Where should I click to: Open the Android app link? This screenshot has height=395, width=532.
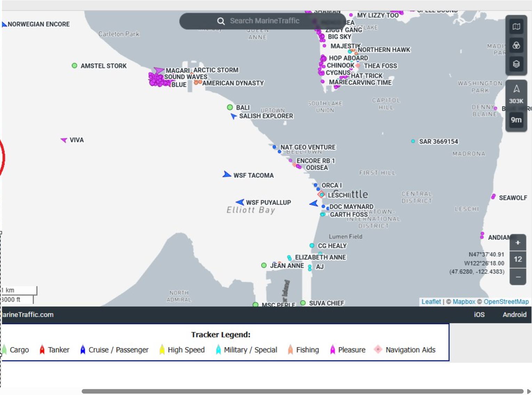(x=515, y=315)
